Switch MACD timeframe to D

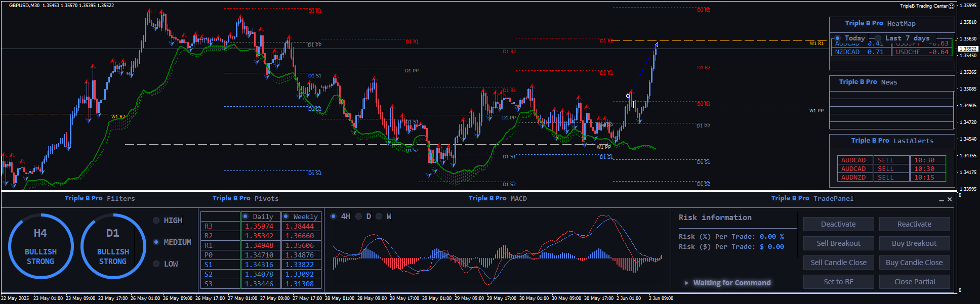pyautogui.click(x=359, y=216)
